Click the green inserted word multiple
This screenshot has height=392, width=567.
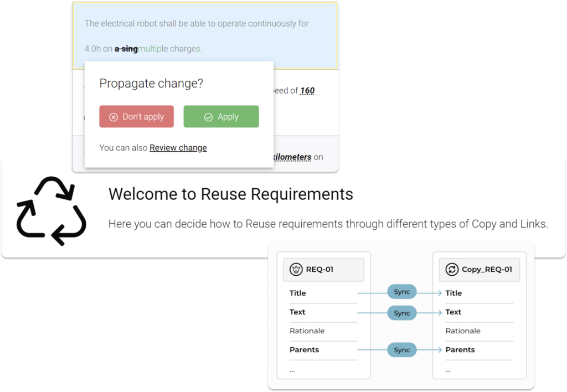point(153,49)
